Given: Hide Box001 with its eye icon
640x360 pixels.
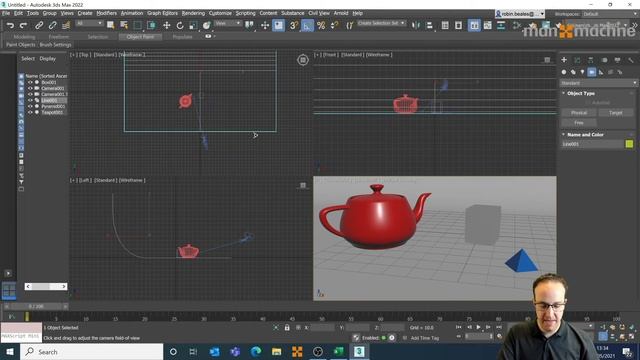Looking at the screenshot, I should coord(30,82).
